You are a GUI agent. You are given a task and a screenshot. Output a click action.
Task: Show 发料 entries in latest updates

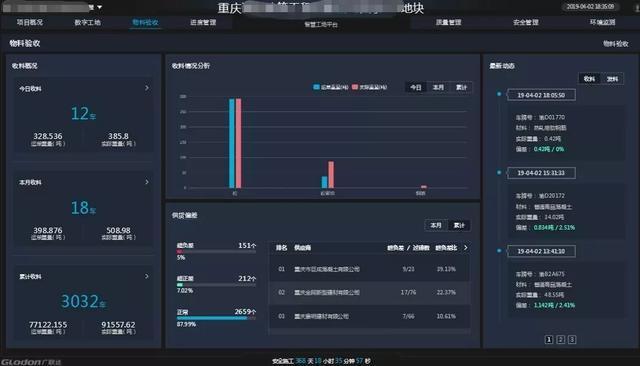coord(612,79)
